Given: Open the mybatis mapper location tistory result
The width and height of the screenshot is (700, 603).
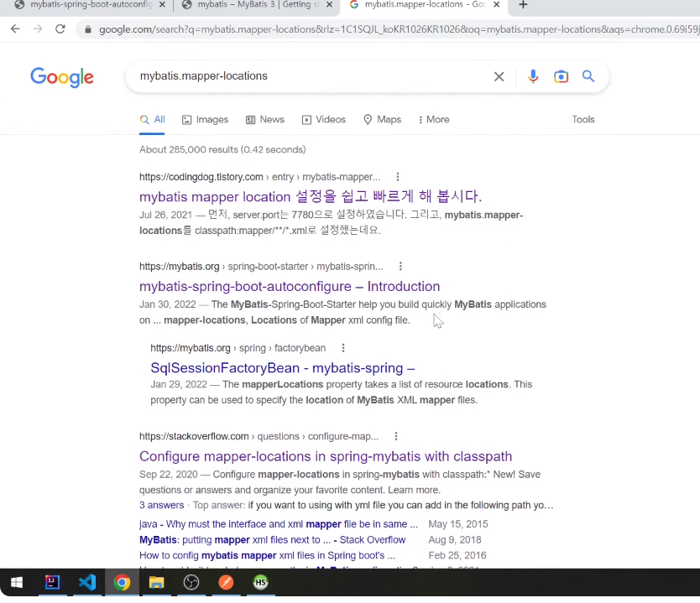Looking at the screenshot, I should (x=311, y=197).
